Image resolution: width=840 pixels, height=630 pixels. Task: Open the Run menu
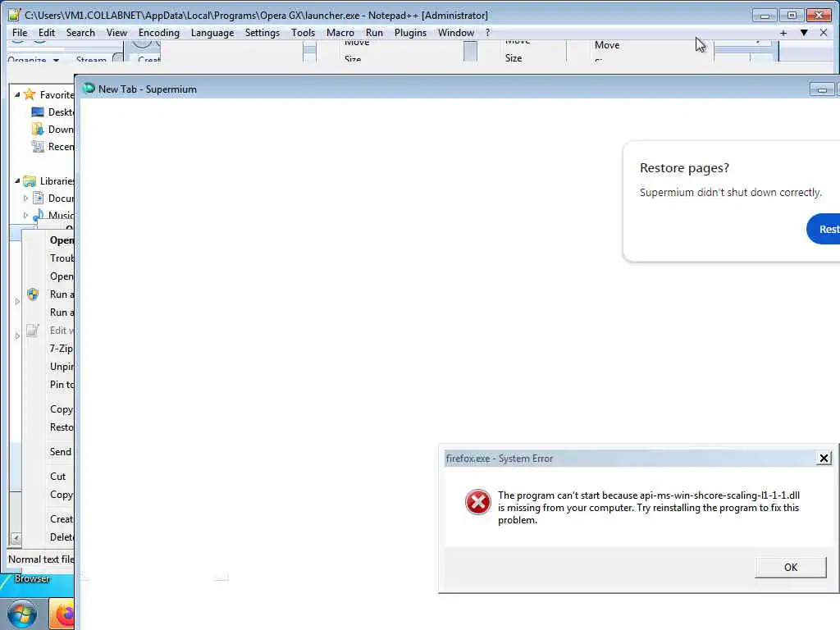[374, 33]
